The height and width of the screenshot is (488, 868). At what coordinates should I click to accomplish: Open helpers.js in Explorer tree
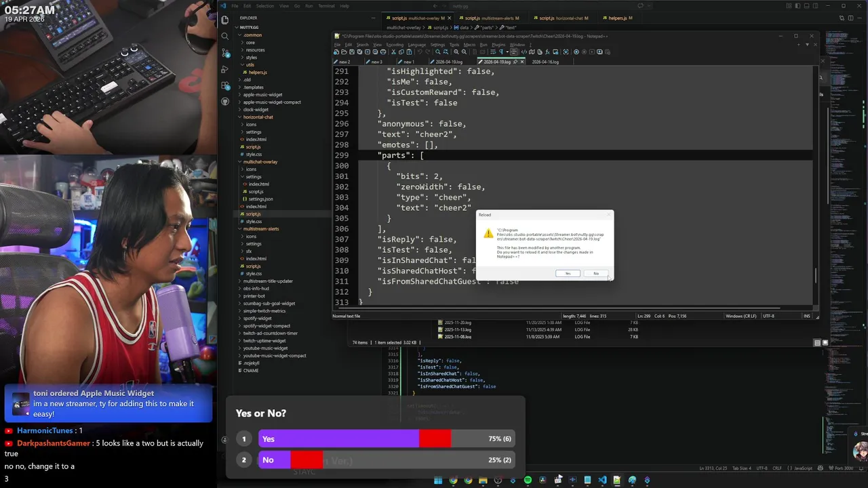tap(258, 72)
